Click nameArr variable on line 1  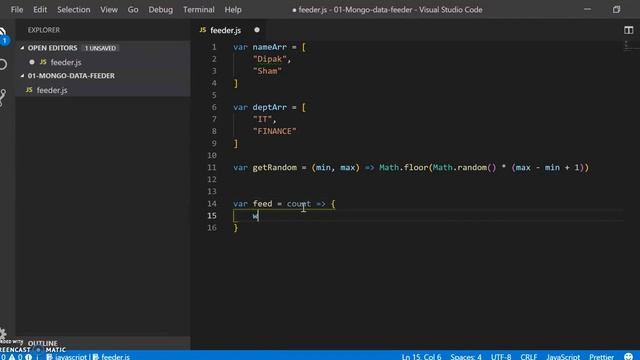[269, 47]
